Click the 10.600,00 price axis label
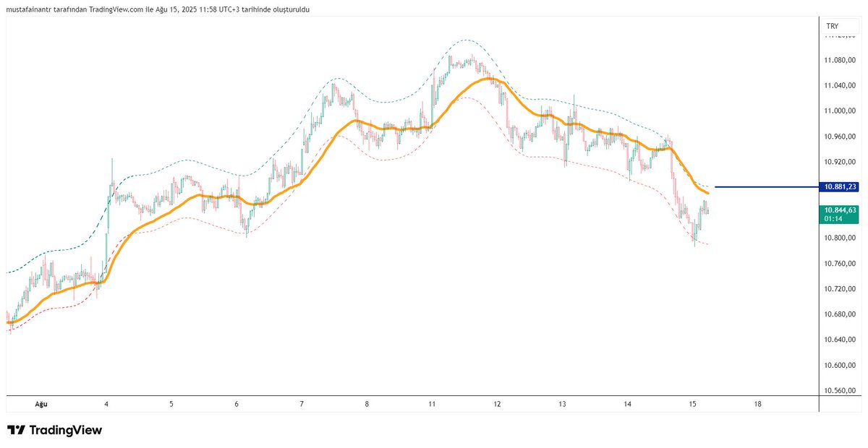This screenshot has height=448, width=868. coord(840,365)
